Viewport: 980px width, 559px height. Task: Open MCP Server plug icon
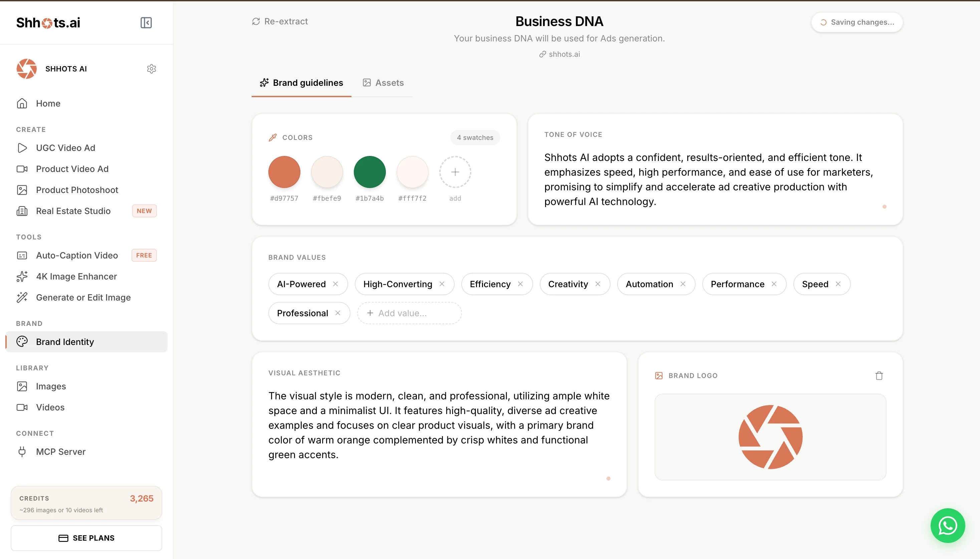(22, 451)
